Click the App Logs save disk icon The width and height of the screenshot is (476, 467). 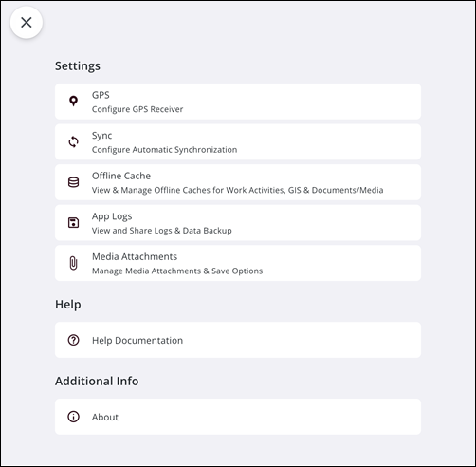(x=73, y=223)
